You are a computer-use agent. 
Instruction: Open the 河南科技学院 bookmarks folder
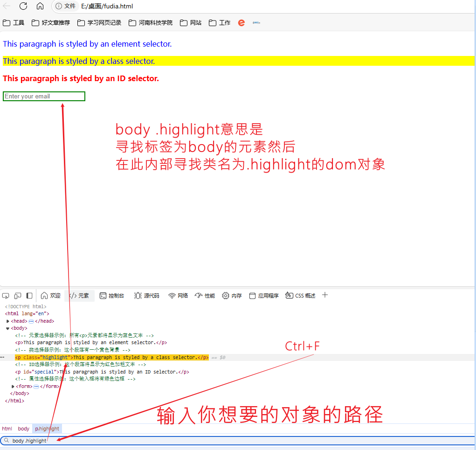tap(151, 23)
